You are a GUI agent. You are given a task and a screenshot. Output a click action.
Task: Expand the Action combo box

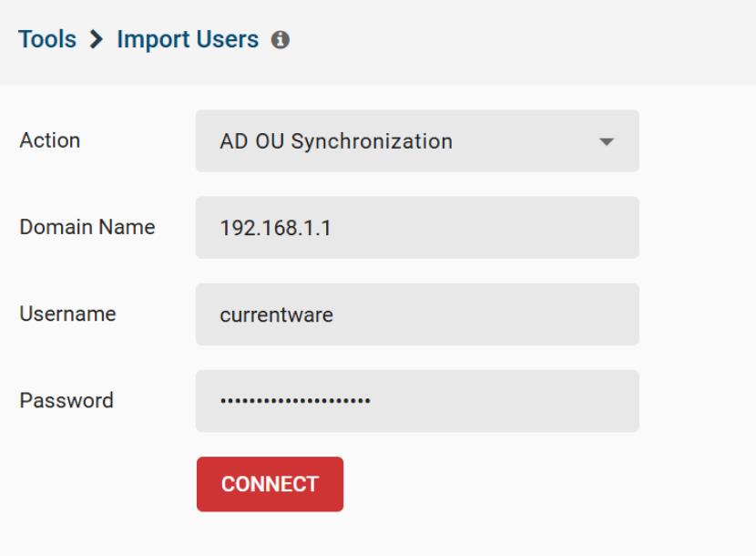click(x=417, y=141)
